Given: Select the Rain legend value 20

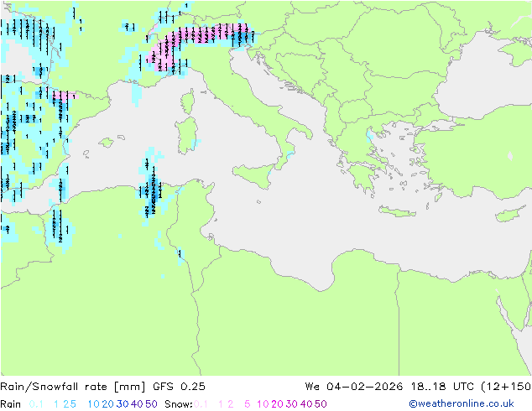Looking at the screenshot, I should 108,404.
